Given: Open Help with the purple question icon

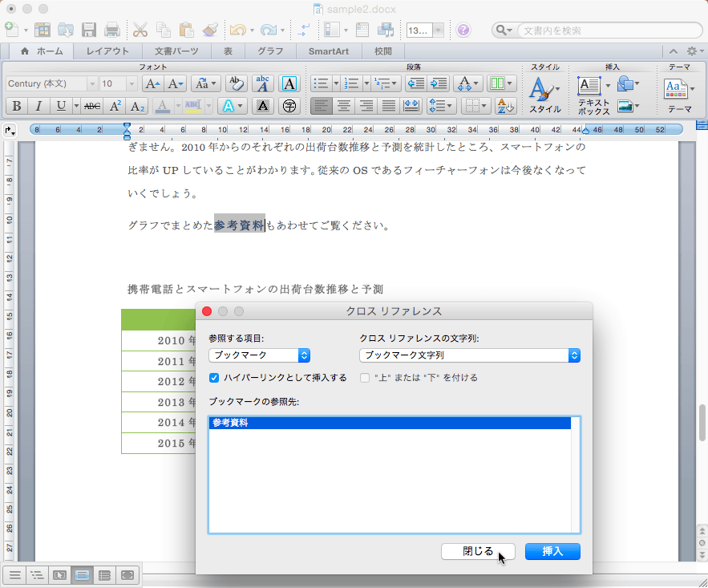Looking at the screenshot, I should click(x=463, y=30).
